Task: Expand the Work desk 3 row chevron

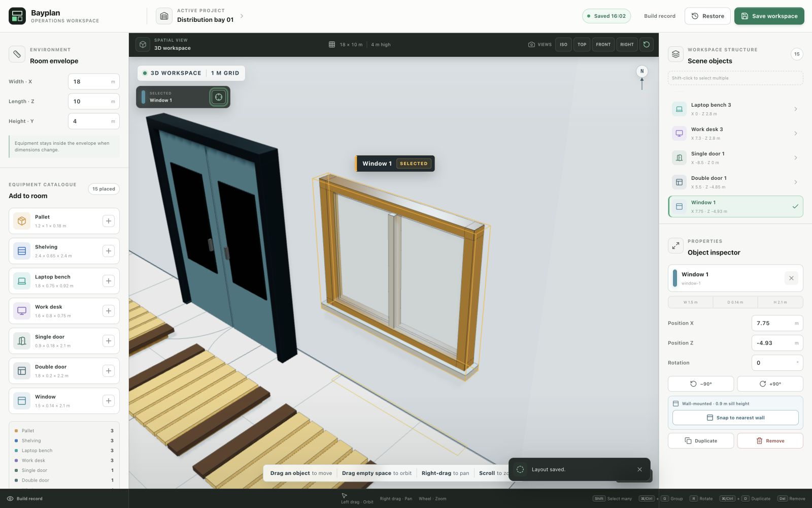Action: [x=795, y=134]
